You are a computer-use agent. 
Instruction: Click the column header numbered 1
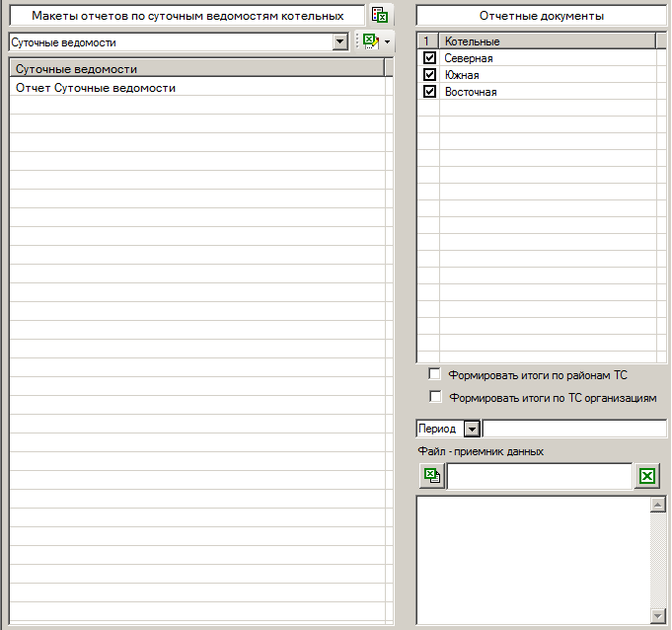pos(427,41)
